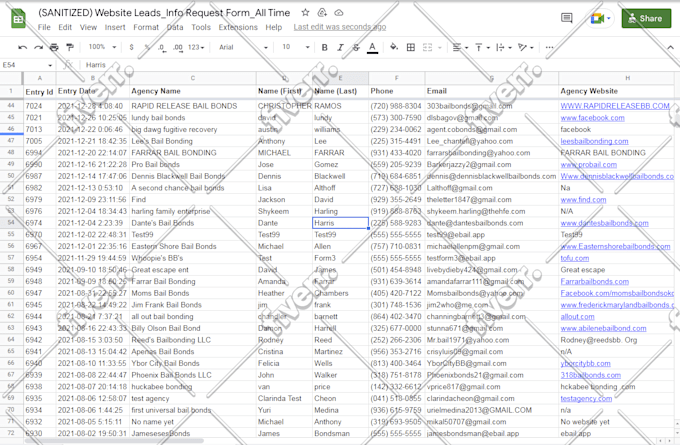680x445 pixels.
Task: Collapse the menus with chevron arrow
Action: (670, 47)
